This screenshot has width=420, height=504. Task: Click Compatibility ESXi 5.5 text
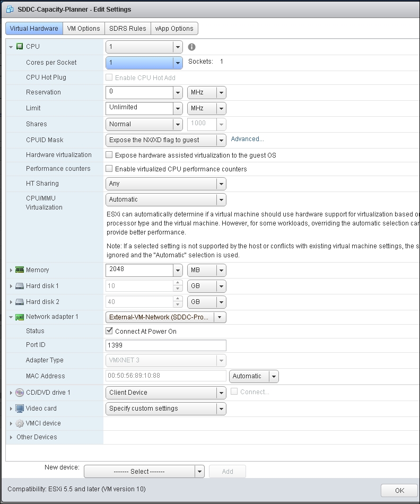[x=76, y=489]
